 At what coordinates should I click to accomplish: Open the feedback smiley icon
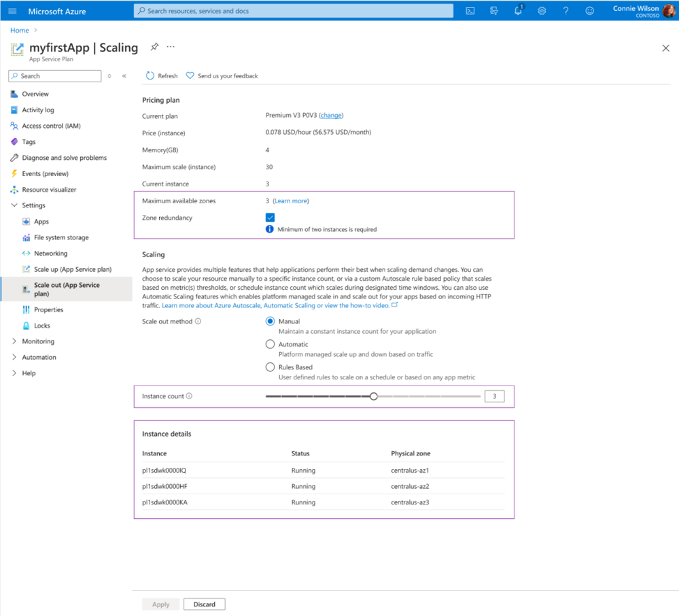[x=590, y=12]
